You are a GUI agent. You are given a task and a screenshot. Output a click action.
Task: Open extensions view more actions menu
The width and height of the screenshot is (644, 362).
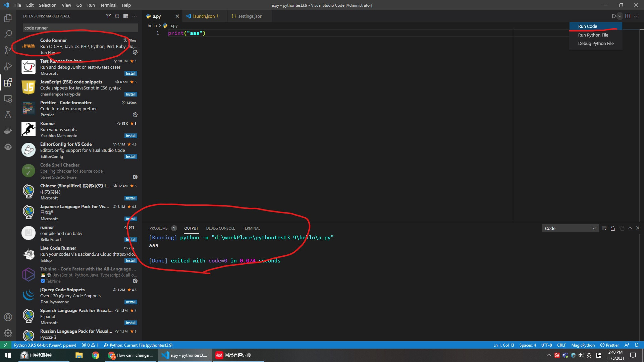point(135,16)
